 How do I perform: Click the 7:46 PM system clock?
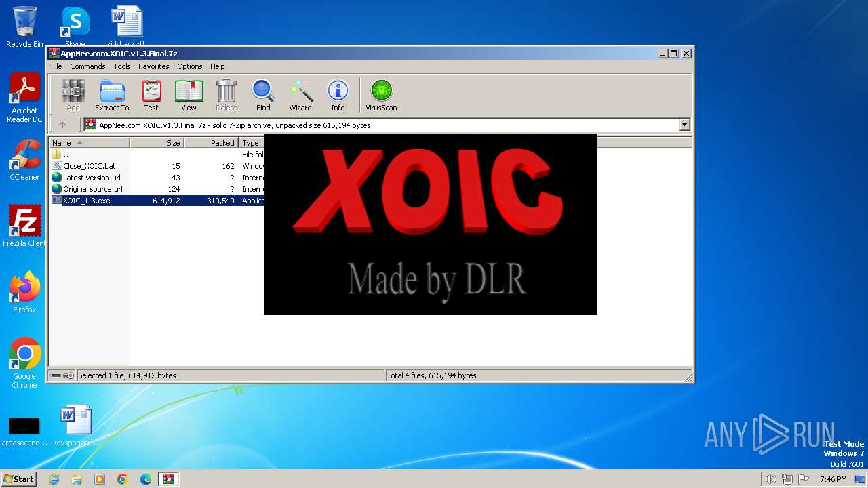coord(833,479)
